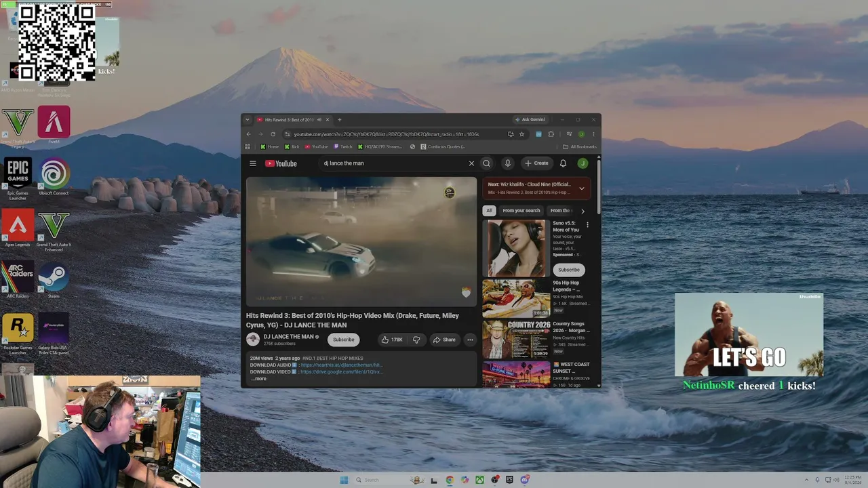
Task: Open Xbox app from the taskbar
Action: pos(479,480)
